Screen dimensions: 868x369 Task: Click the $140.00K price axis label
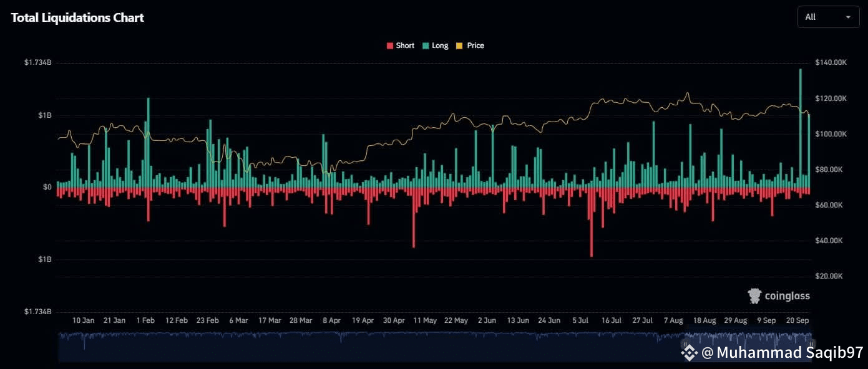tap(831, 63)
